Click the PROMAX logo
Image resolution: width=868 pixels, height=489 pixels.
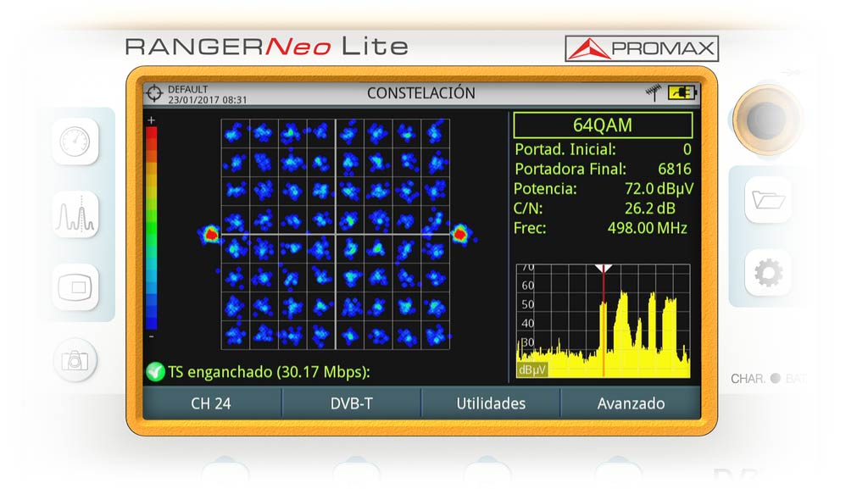pyautogui.click(x=642, y=48)
